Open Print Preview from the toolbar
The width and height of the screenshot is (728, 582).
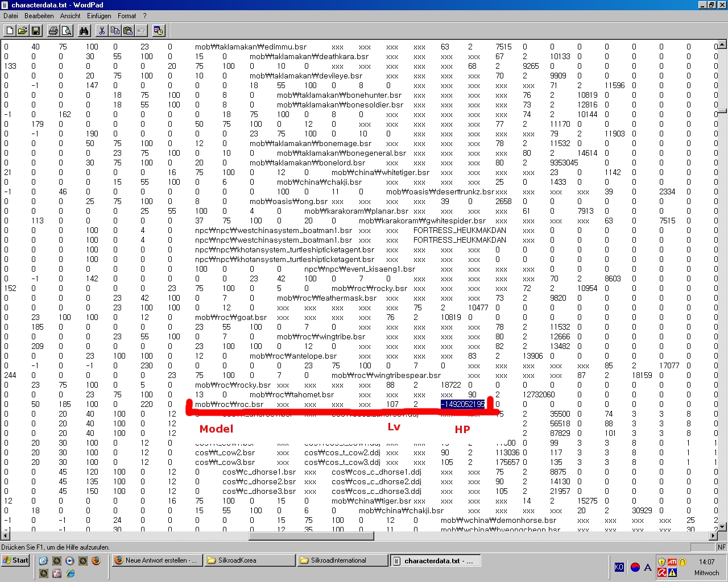coord(66,31)
